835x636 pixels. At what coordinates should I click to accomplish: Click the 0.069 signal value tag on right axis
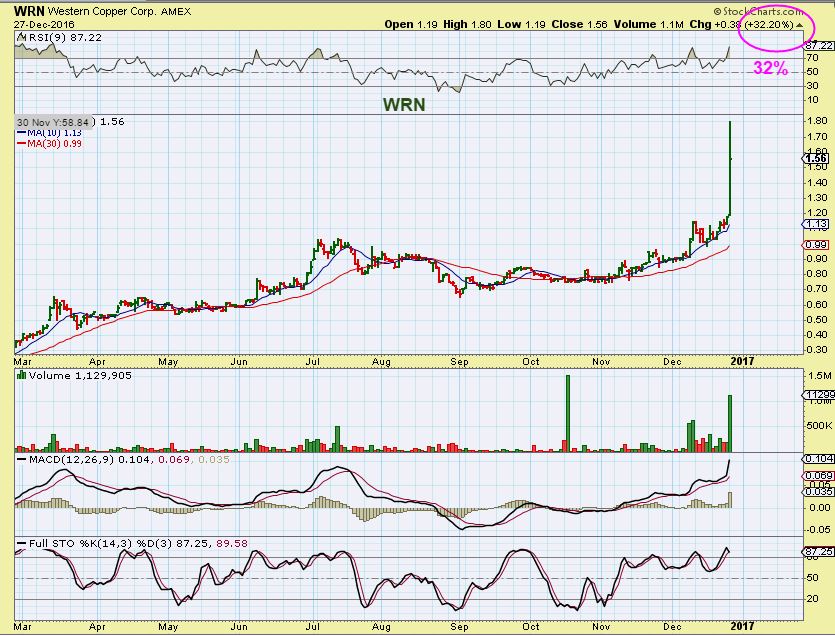[x=818, y=475]
